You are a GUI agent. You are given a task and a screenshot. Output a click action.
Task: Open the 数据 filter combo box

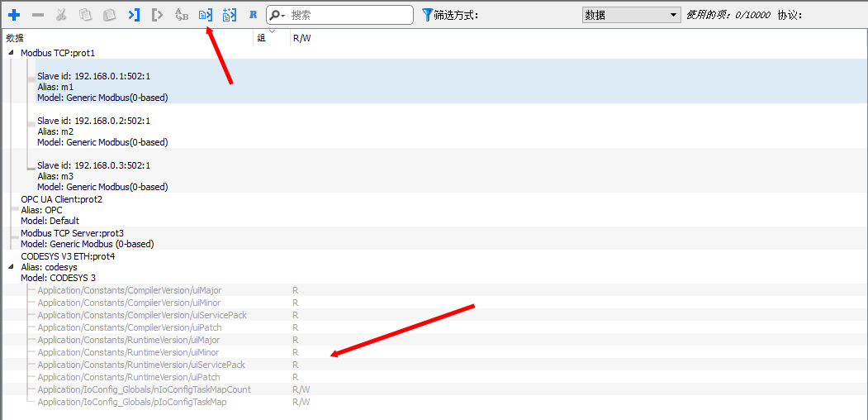pos(632,15)
